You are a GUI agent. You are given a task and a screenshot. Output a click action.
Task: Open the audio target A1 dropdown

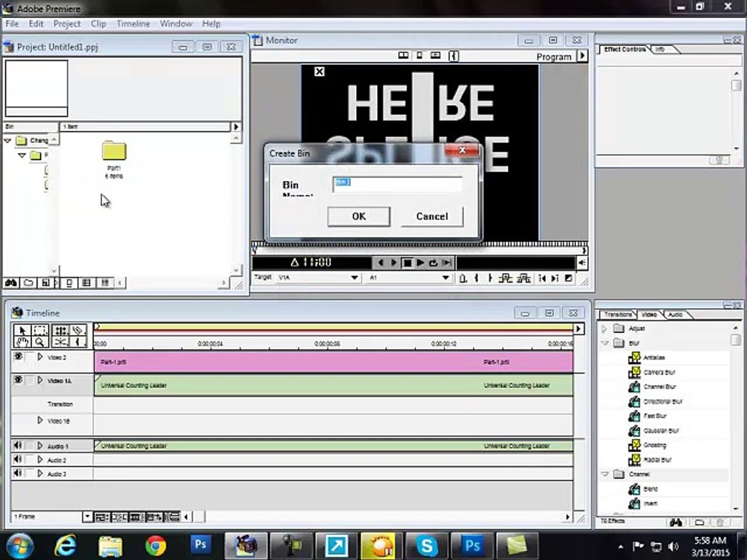tap(446, 278)
